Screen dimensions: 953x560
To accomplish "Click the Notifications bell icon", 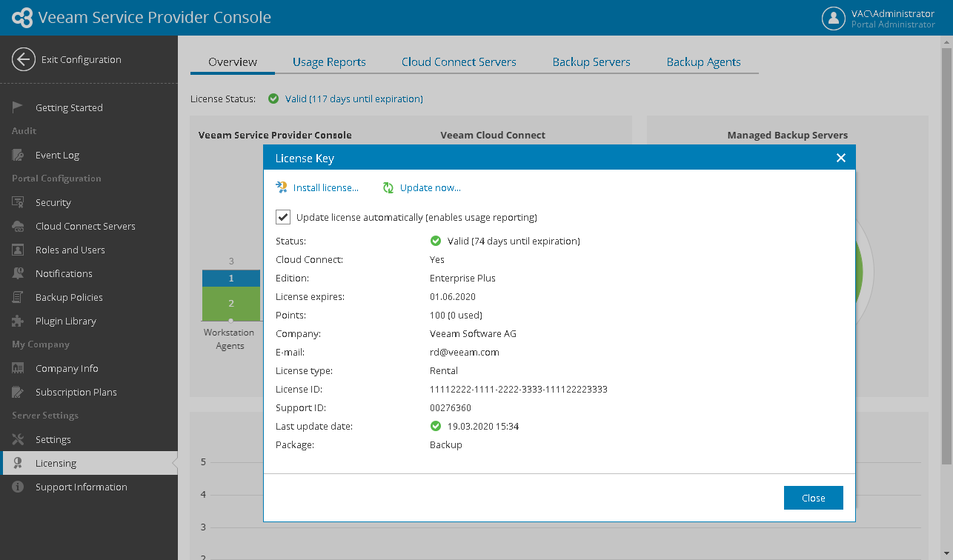I will (x=18, y=273).
